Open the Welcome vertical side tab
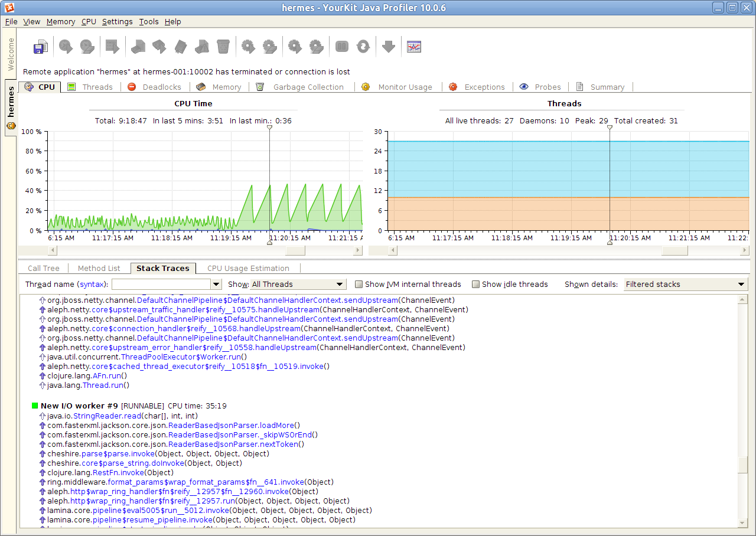756x536 pixels. coord(11,54)
